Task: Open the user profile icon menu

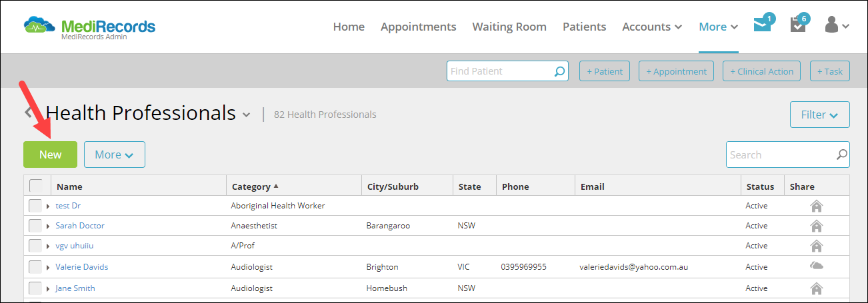Action: pyautogui.click(x=836, y=25)
